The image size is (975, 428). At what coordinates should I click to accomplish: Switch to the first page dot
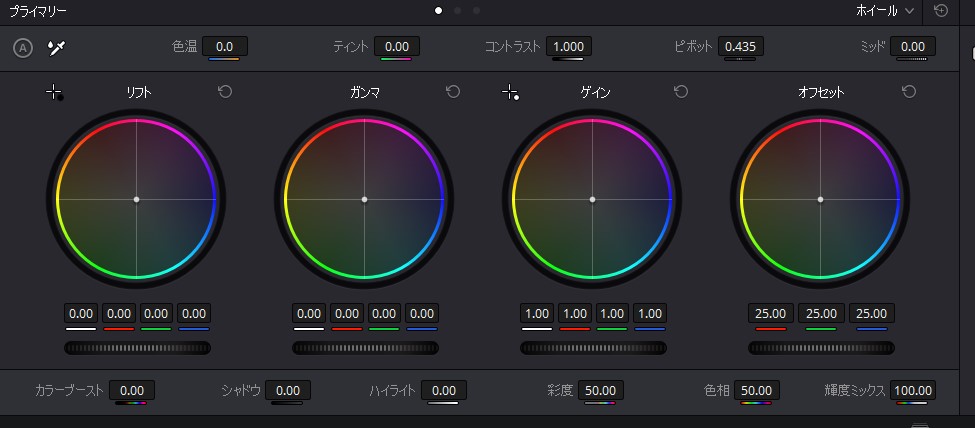click(x=438, y=11)
